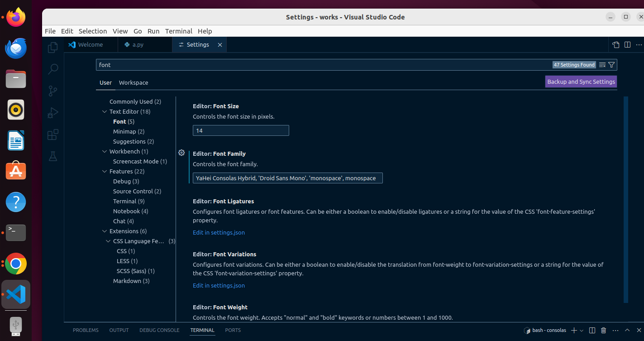Select Minimap (2) in settings tree

tap(129, 132)
